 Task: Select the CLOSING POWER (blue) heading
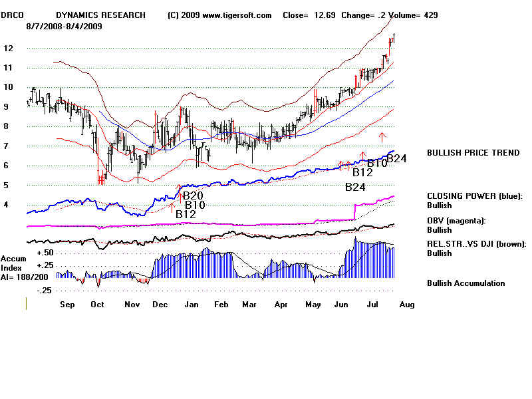pyautogui.click(x=475, y=196)
